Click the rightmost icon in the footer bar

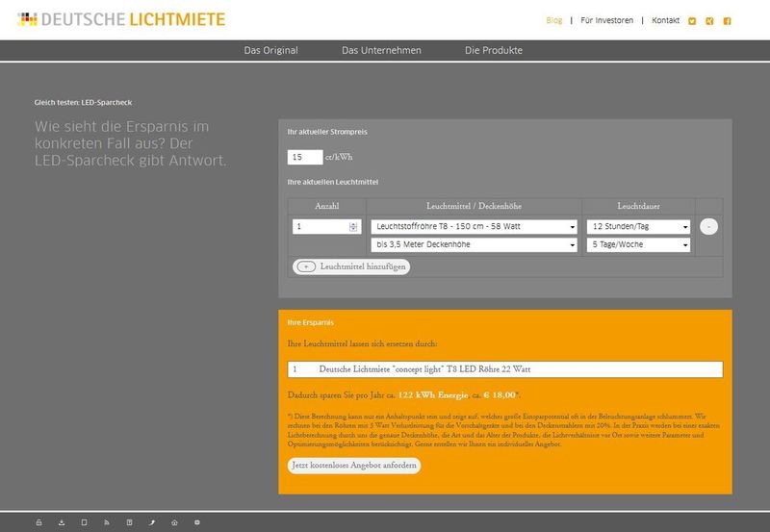[x=197, y=522]
